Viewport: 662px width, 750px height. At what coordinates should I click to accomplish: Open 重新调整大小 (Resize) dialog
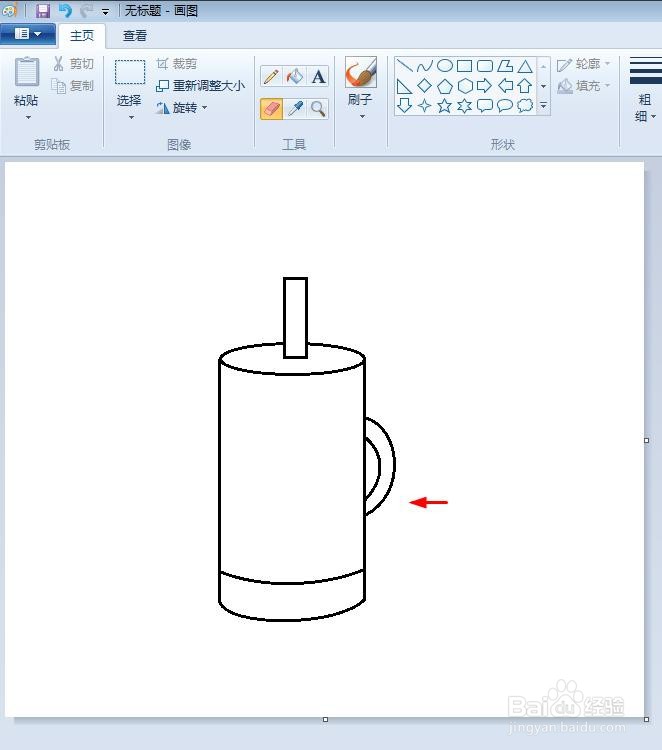(x=200, y=86)
